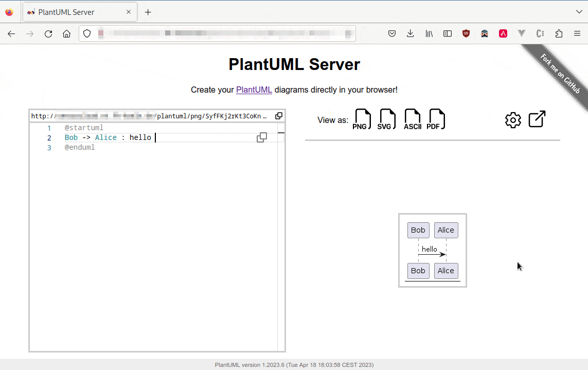Focus the Firefox address bar

click(218, 34)
